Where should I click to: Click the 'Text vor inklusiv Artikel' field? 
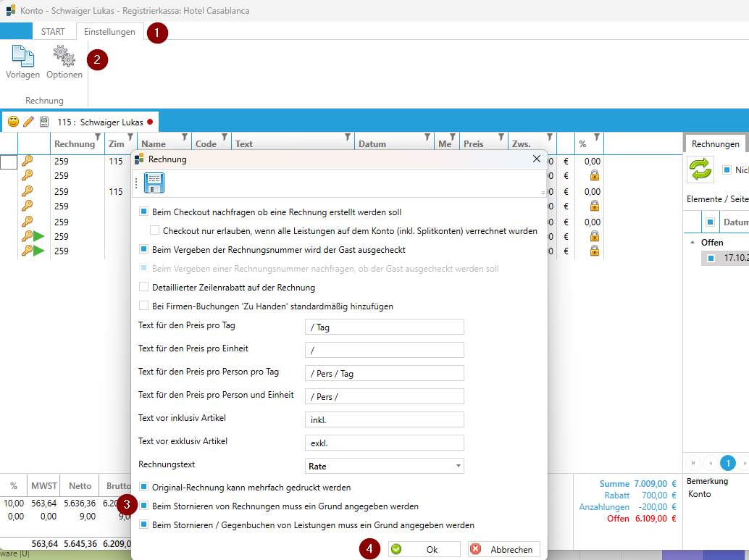click(385, 419)
